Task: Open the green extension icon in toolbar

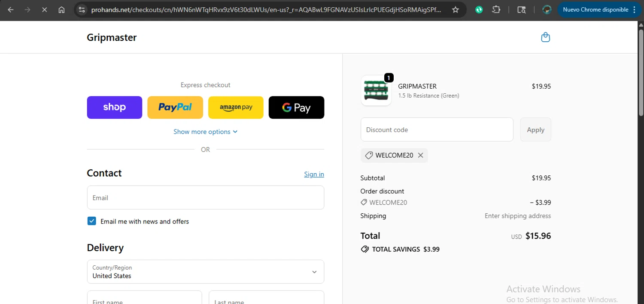Action: [x=479, y=9]
